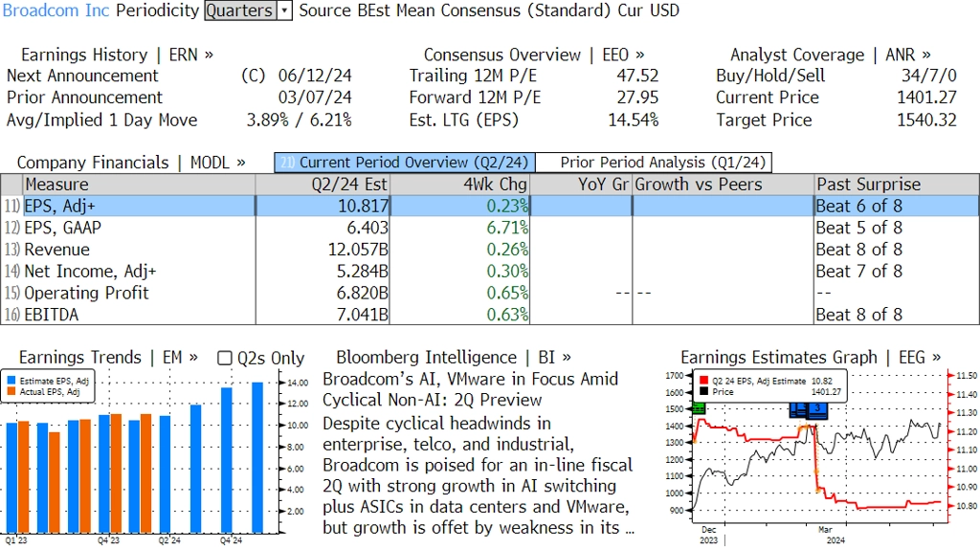Switch to Prior Period Analysis (Q1/24) tab
980x548 pixels.
655,163
